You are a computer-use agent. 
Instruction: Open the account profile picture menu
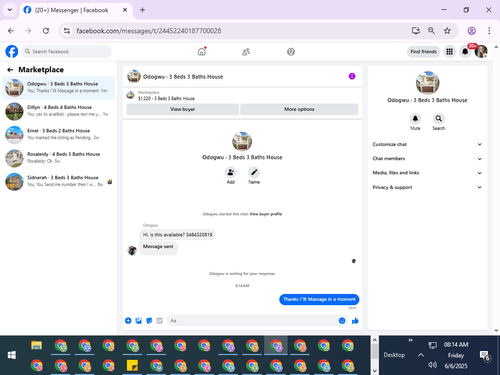[481, 52]
